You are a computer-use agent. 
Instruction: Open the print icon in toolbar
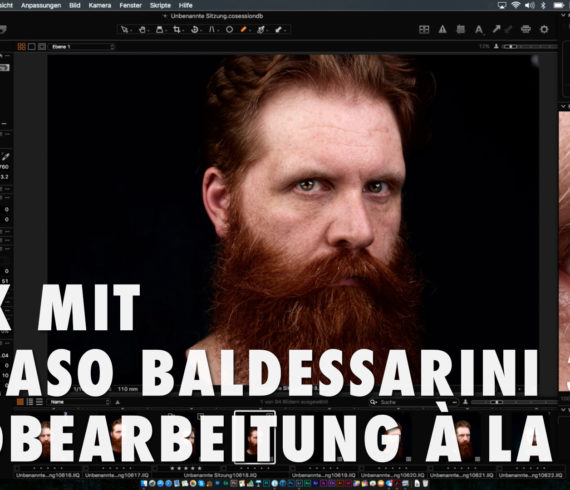[x=526, y=29]
